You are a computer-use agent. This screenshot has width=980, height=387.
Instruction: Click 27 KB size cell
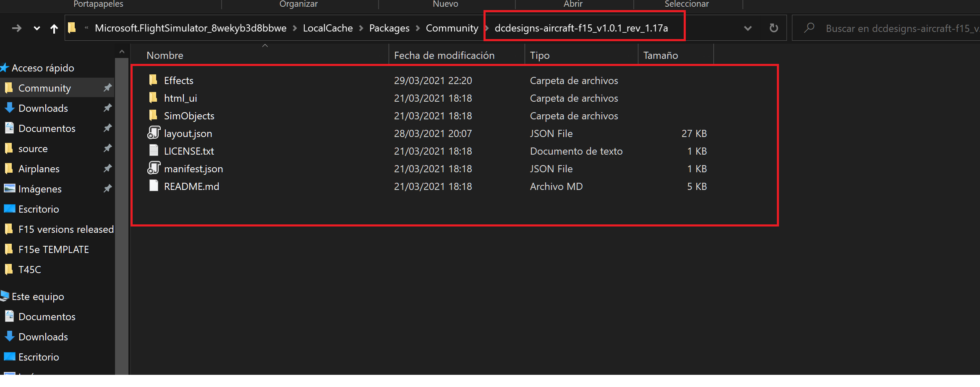pyautogui.click(x=694, y=133)
